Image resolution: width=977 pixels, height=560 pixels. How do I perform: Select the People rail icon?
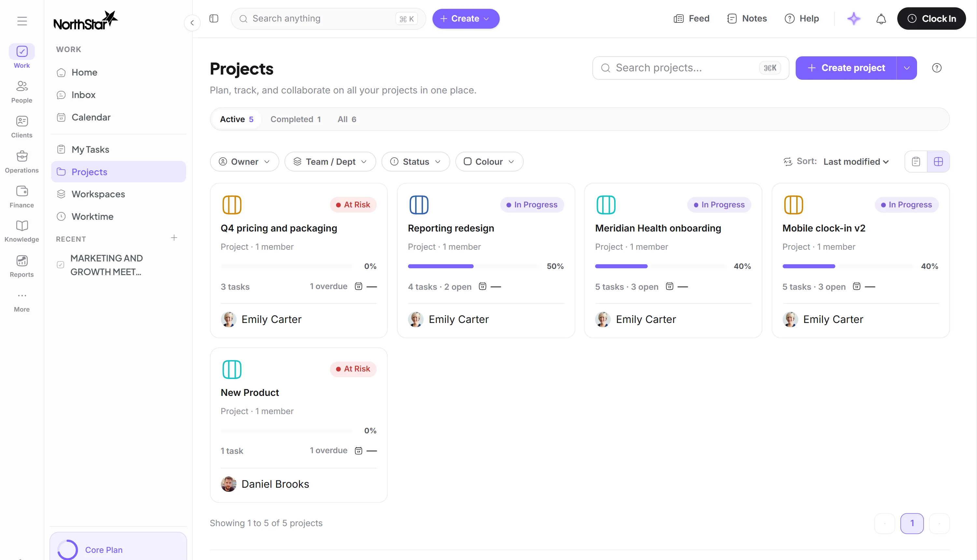[22, 86]
